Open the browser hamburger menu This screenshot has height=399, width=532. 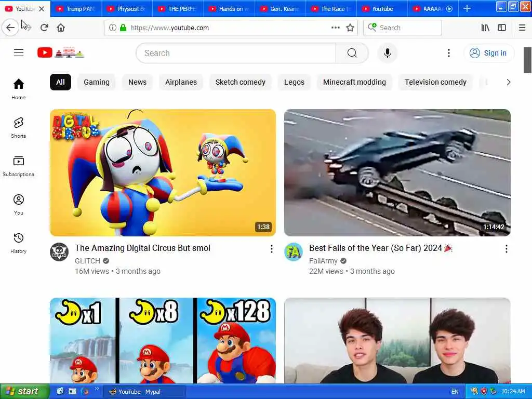coord(522,28)
